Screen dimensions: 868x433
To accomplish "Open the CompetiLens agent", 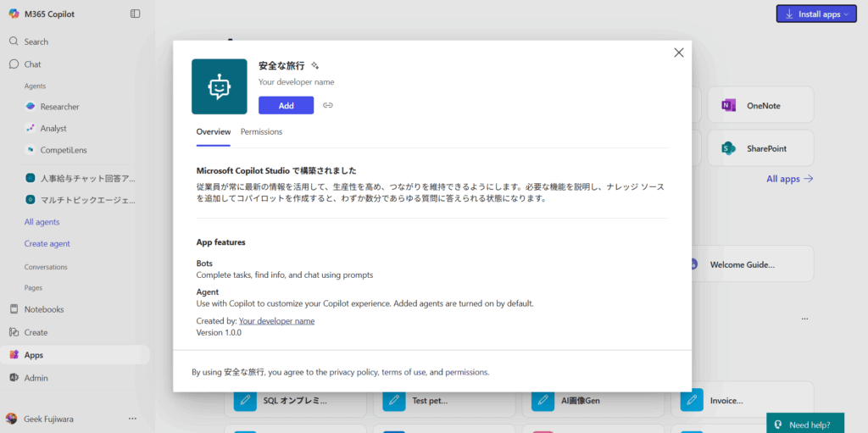I will (63, 150).
